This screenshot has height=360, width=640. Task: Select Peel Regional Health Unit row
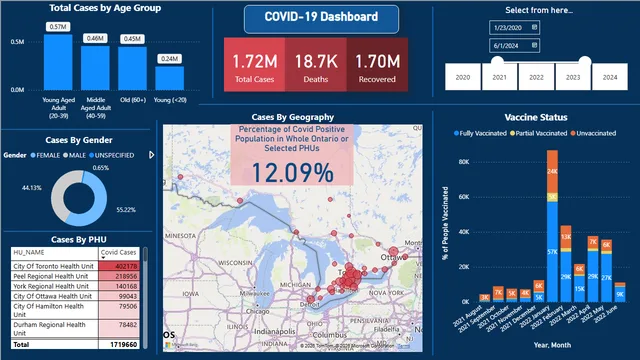(x=76, y=276)
